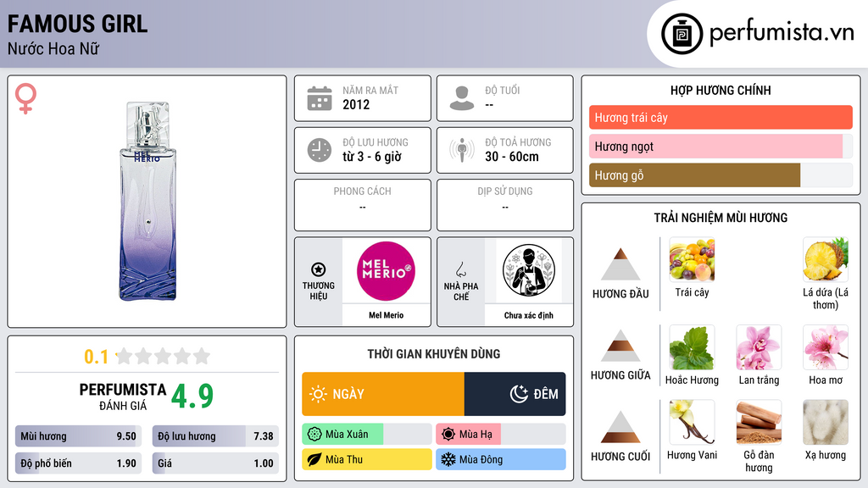Select the Hoắc Hương leaf note image
868x488 pixels.
692,347
